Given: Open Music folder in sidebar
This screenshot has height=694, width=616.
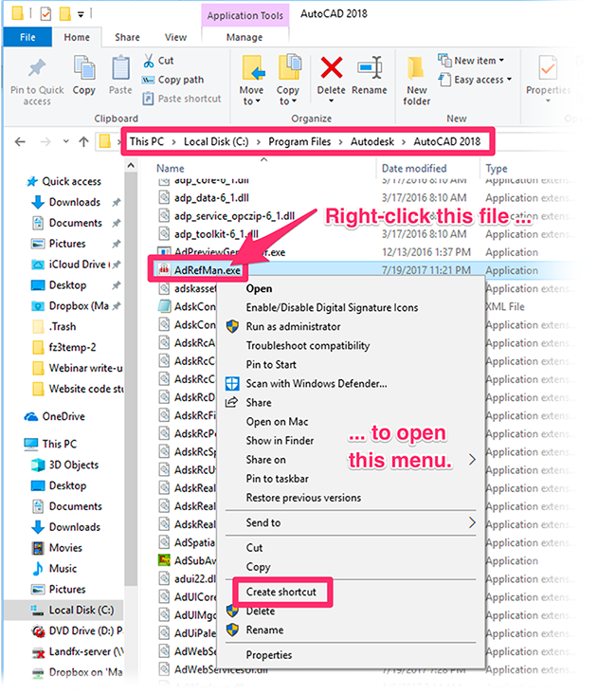Looking at the screenshot, I should (63, 568).
